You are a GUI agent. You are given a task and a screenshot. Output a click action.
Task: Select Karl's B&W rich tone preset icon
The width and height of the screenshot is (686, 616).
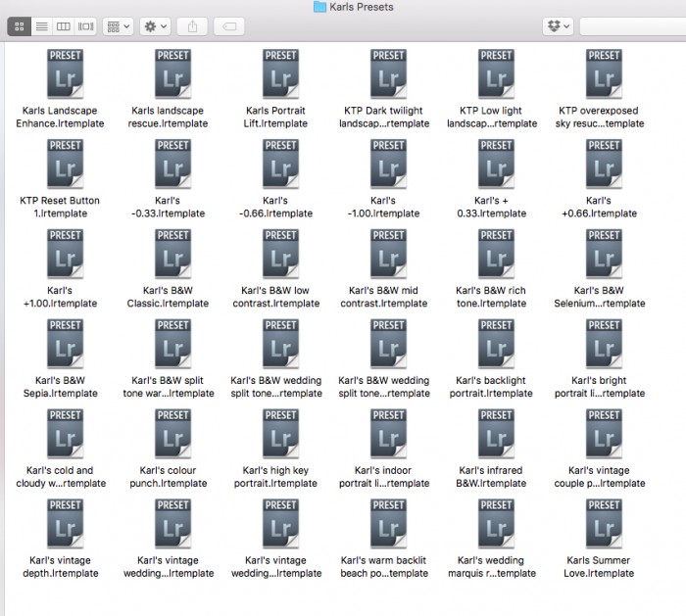(x=496, y=254)
